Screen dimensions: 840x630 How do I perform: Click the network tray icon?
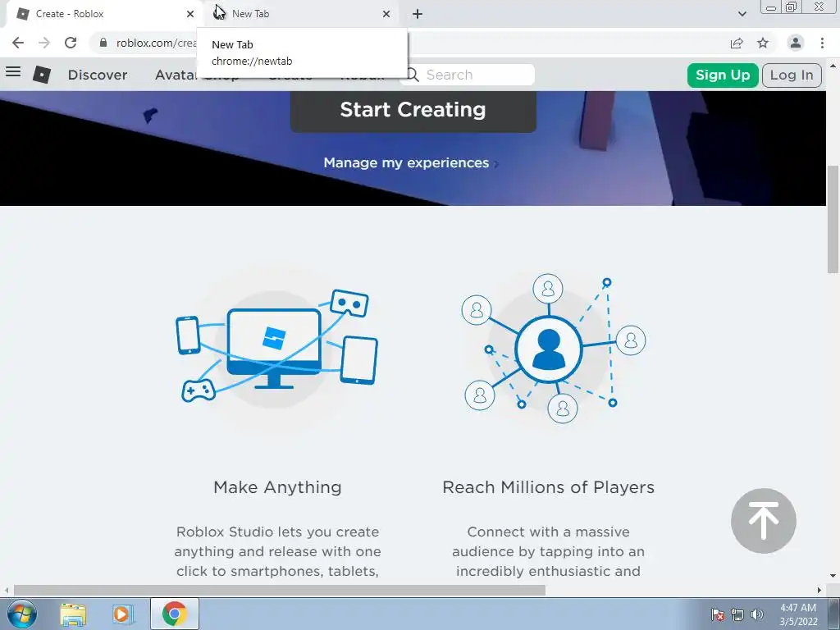[737, 614]
